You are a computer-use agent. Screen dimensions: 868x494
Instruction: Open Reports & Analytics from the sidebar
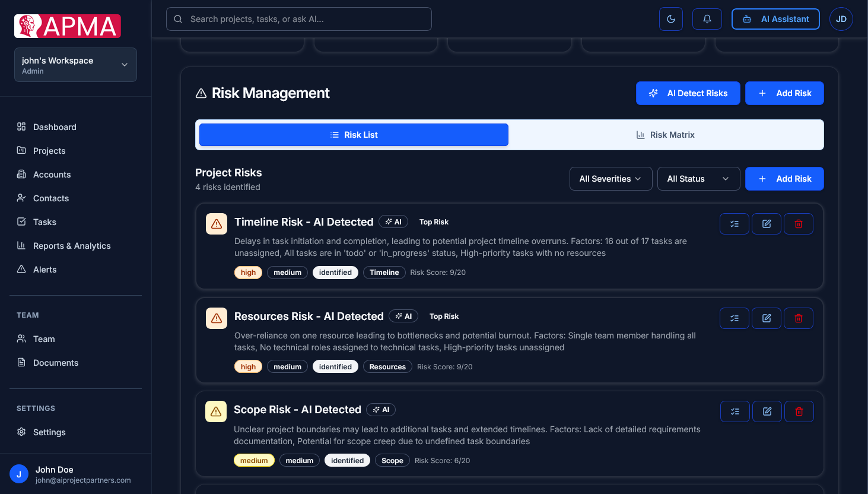[x=71, y=245]
